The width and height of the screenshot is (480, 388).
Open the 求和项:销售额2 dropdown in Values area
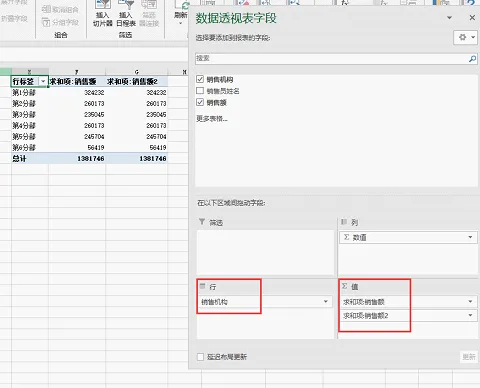(470, 315)
